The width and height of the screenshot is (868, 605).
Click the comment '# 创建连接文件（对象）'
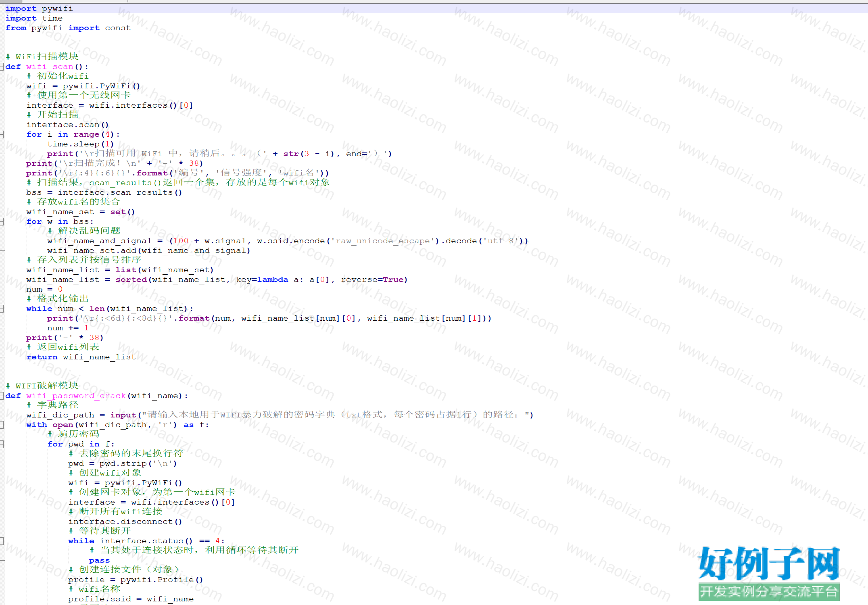coord(123,570)
